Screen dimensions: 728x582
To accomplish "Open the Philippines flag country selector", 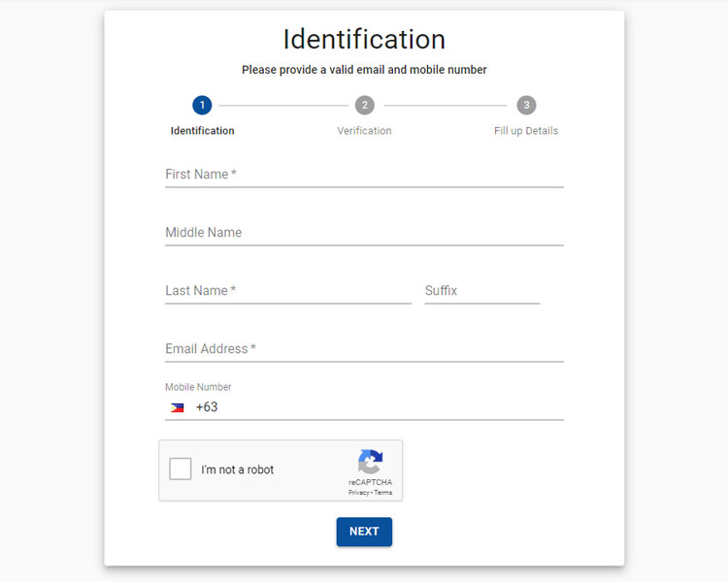I will click(x=177, y=407).
